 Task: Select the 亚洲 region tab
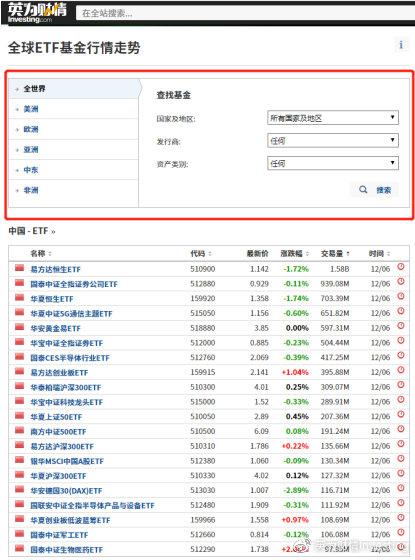tap(74, 150)
